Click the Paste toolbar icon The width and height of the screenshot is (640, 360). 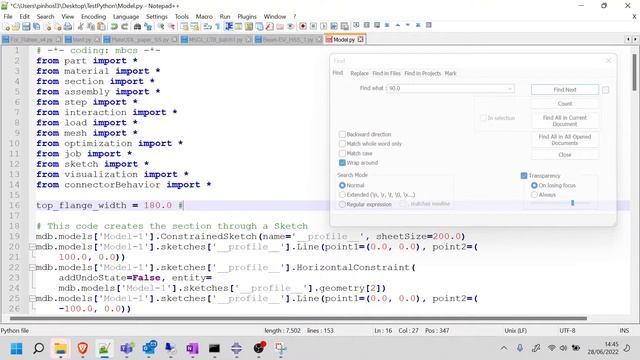pyautogui.click(x=101, y=27)
